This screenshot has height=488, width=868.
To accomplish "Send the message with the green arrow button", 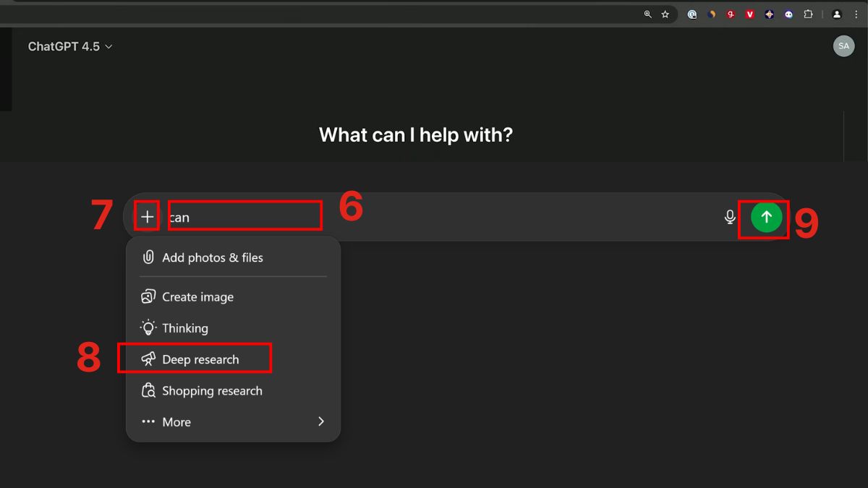I will click(766, 216).
